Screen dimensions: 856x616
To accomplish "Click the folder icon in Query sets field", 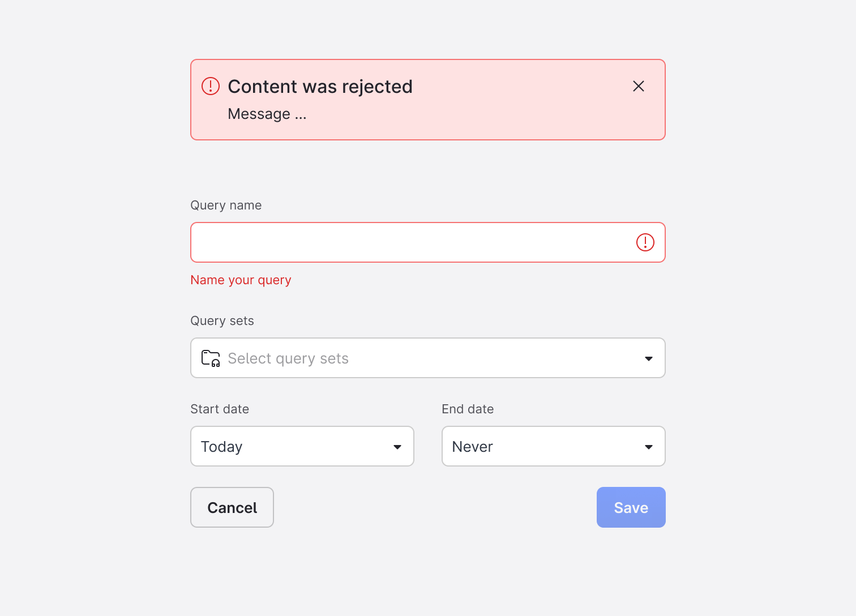I will pyautogui.click(x=211, y=358).
